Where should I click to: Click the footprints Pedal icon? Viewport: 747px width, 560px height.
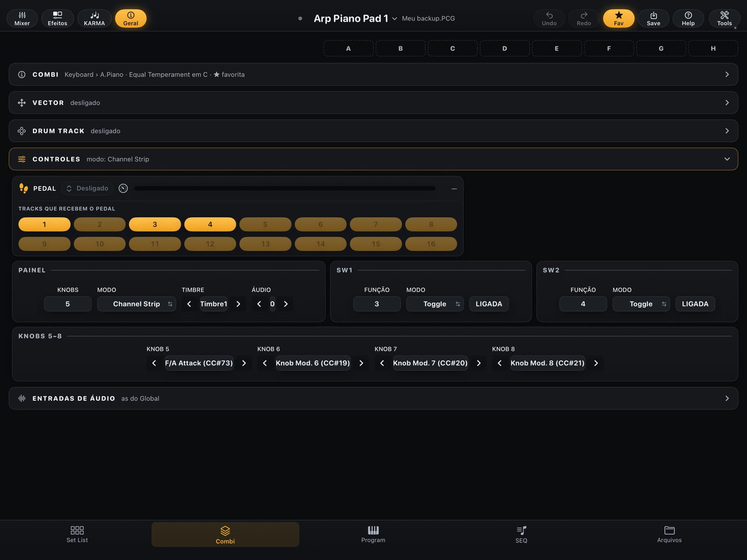pos(24,189)
